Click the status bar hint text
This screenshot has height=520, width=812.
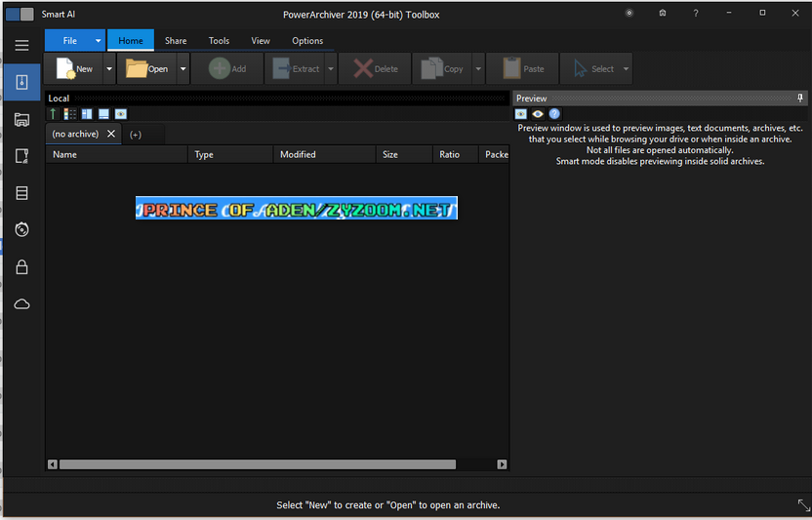[387, 505]
